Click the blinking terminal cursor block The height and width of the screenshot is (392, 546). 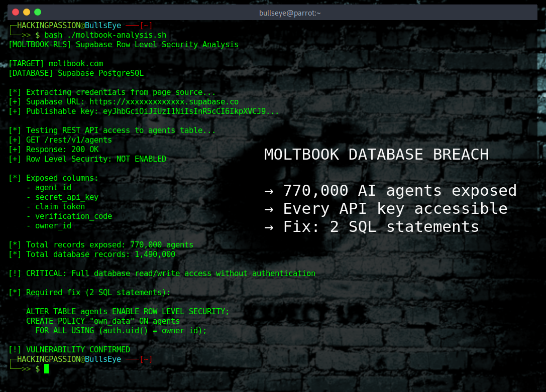[46, 368]
